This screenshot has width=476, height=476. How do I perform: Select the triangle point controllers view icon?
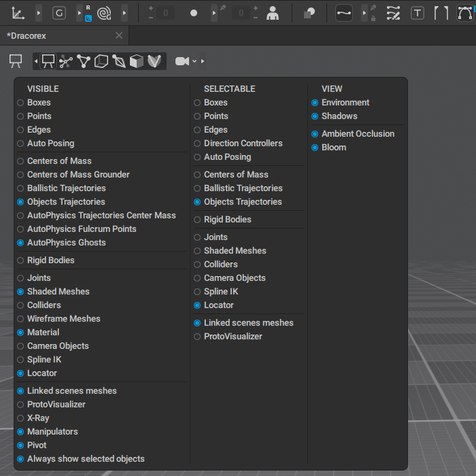[84, 61]
